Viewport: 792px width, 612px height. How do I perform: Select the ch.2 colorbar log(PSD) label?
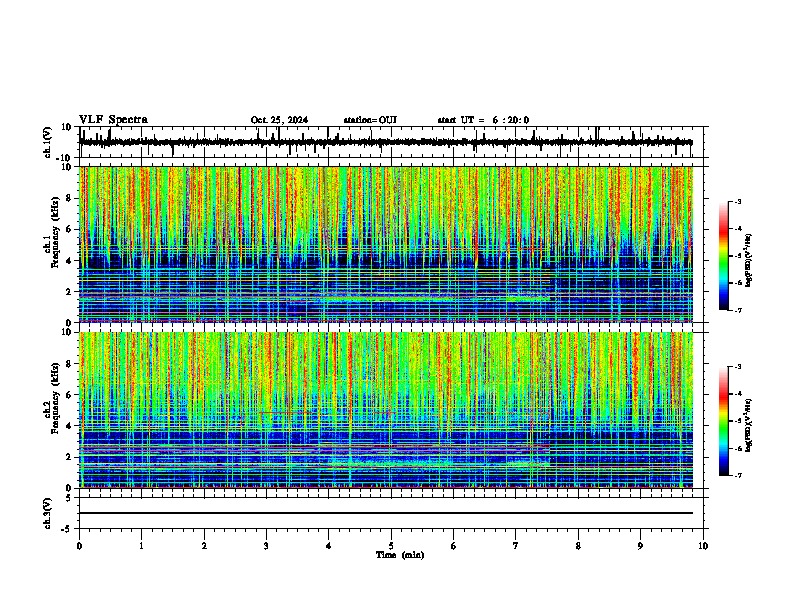tap(748, 426)
